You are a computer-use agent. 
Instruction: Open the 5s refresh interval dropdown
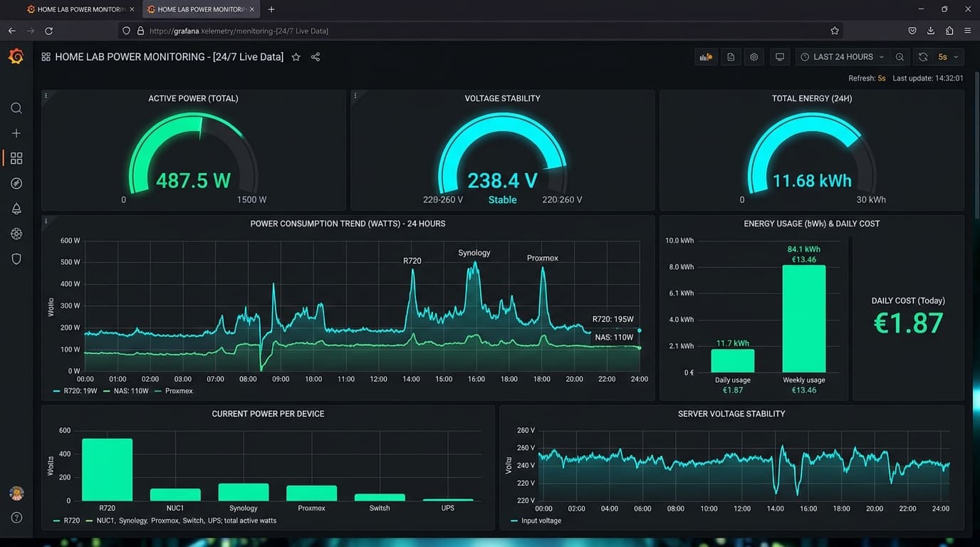pos(948,57)
